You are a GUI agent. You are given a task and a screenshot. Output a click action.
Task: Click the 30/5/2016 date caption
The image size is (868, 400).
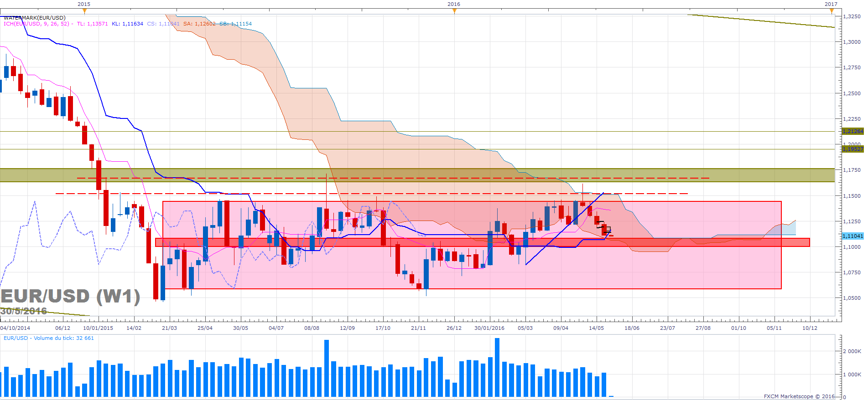[x=24, y=311]
